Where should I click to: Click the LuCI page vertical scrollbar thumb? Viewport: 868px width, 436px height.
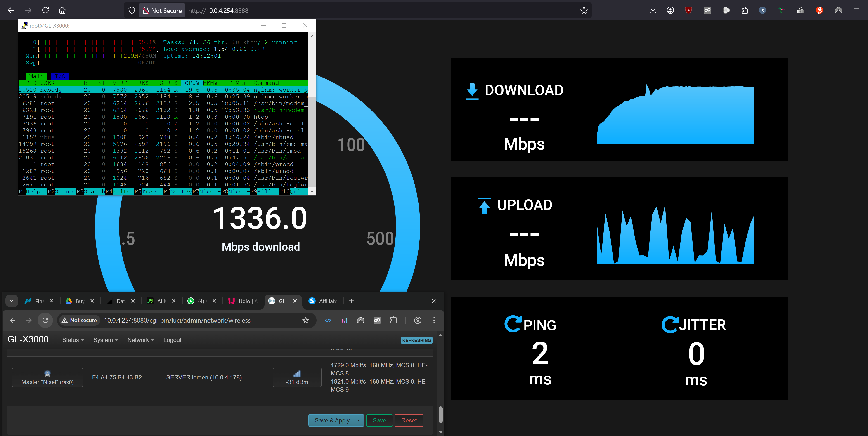(440, 415)
